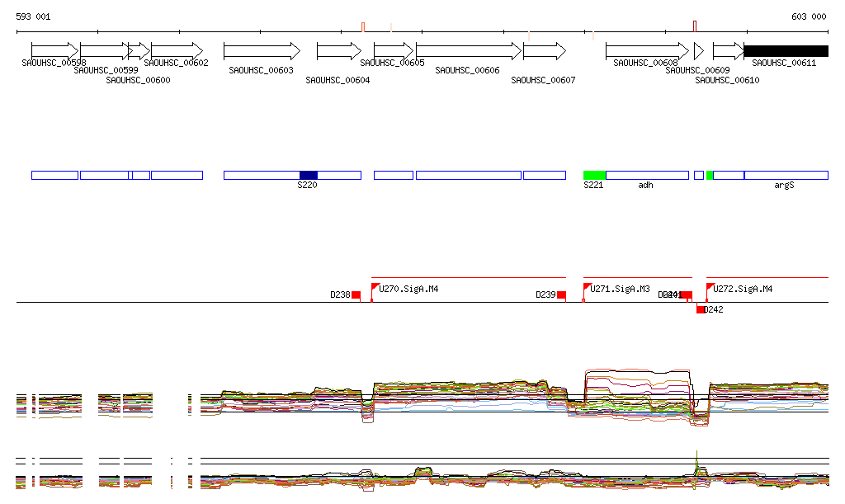
Task: Click the D239 red terminator box
Action: click(x=561, y=294)
